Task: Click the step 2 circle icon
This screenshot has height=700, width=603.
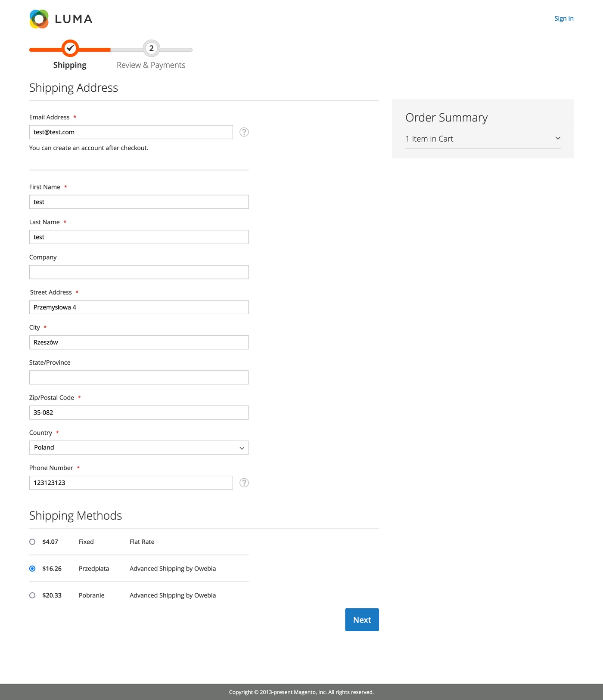Action: (x=151, y=48)
